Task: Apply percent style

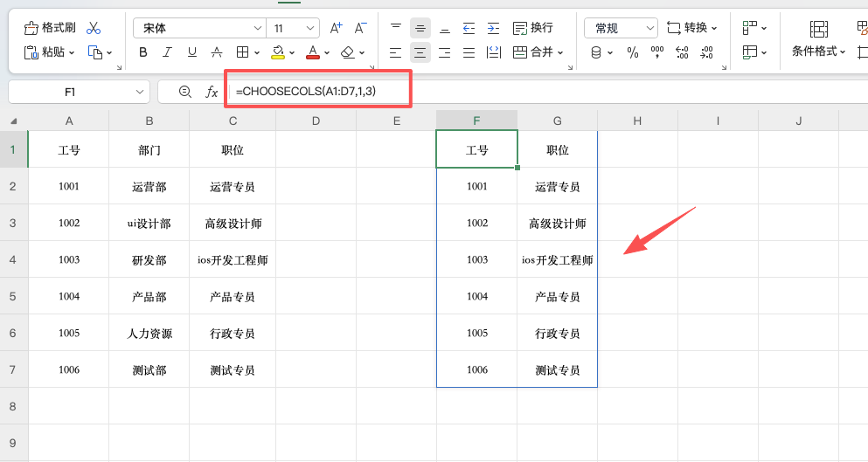Action: coord(633,52)
